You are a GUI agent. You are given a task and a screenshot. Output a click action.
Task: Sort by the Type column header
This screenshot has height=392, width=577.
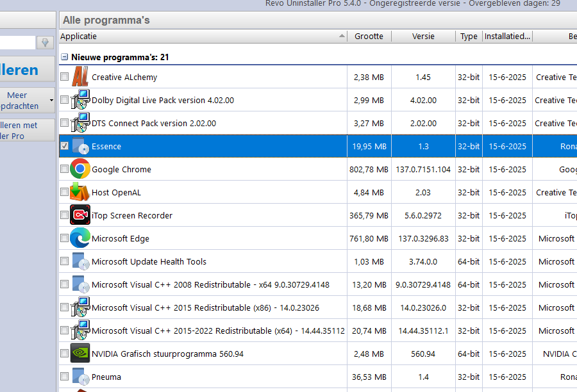(469, 37)
